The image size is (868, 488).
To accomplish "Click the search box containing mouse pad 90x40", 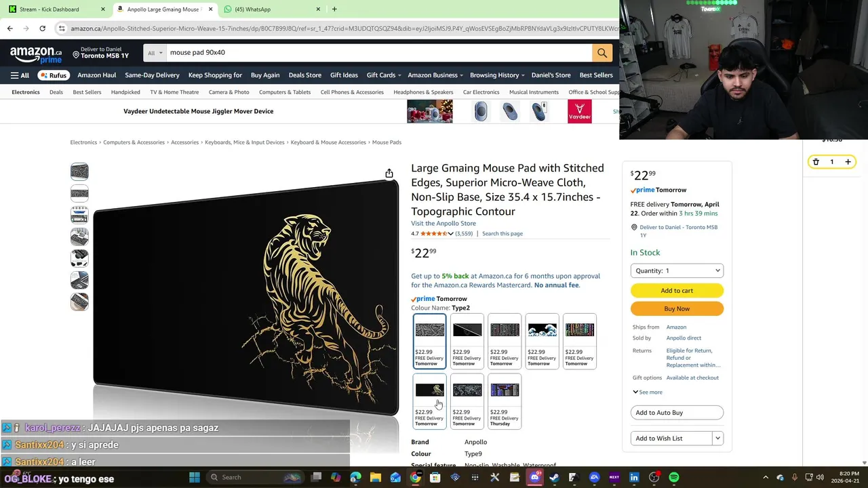I will (x=378, y=52).
